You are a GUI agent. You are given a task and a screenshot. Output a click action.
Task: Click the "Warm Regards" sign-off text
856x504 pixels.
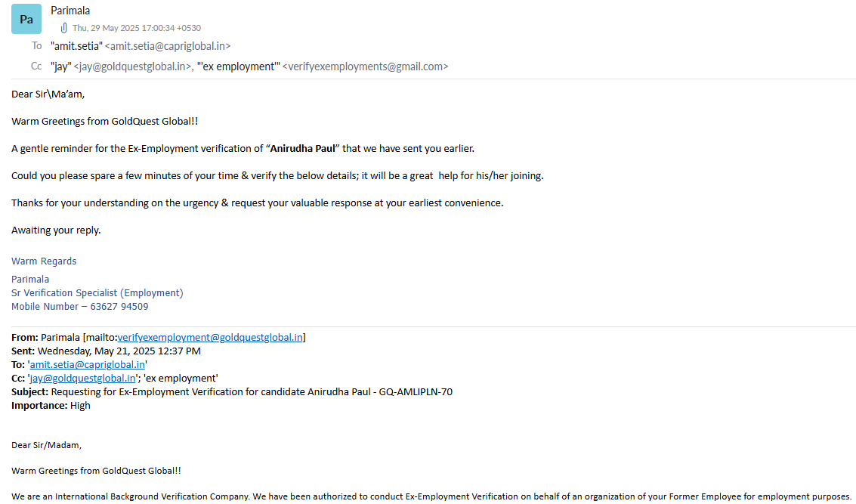coord(44,261)
